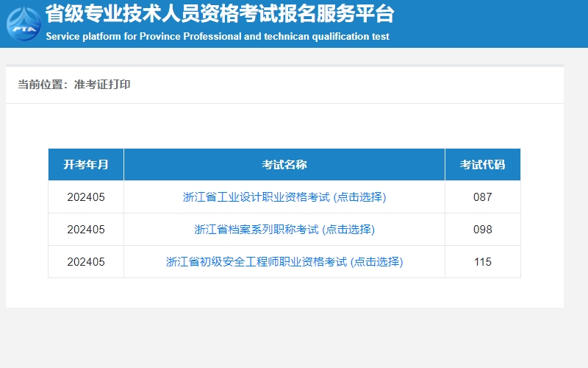The image size is (588, 368).
Task: Click 202405 in the 档案系列 exam row
Action: [x=86, y=230]
